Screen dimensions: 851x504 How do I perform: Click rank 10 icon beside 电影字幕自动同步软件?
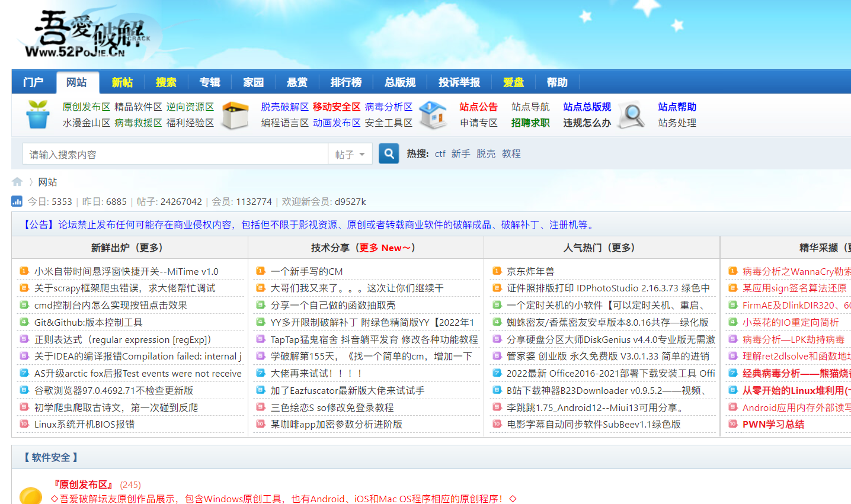(497, 423)
